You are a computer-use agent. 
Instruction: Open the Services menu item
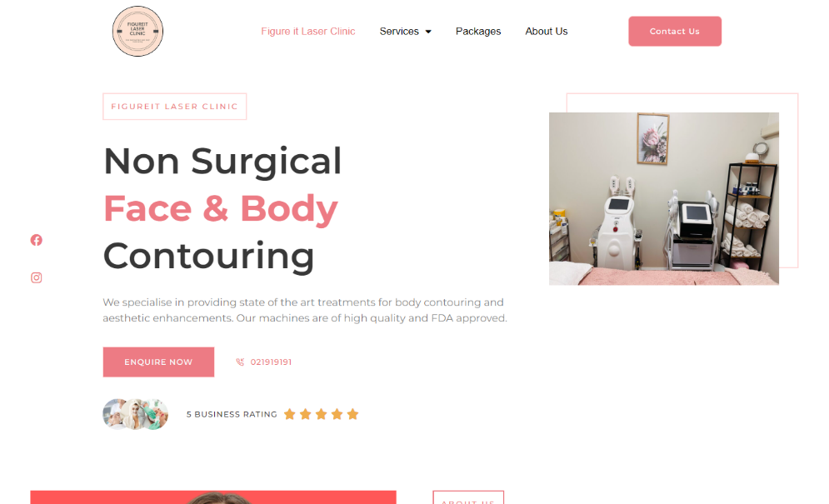[399, 31]
